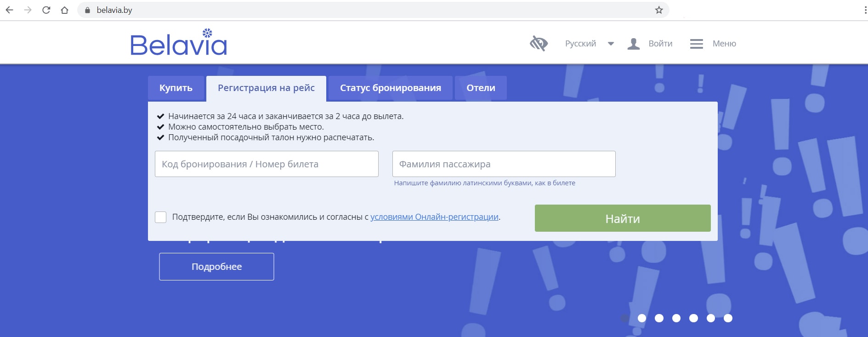Open the Статус бронирования tab
868x337 pixels.
391,88
